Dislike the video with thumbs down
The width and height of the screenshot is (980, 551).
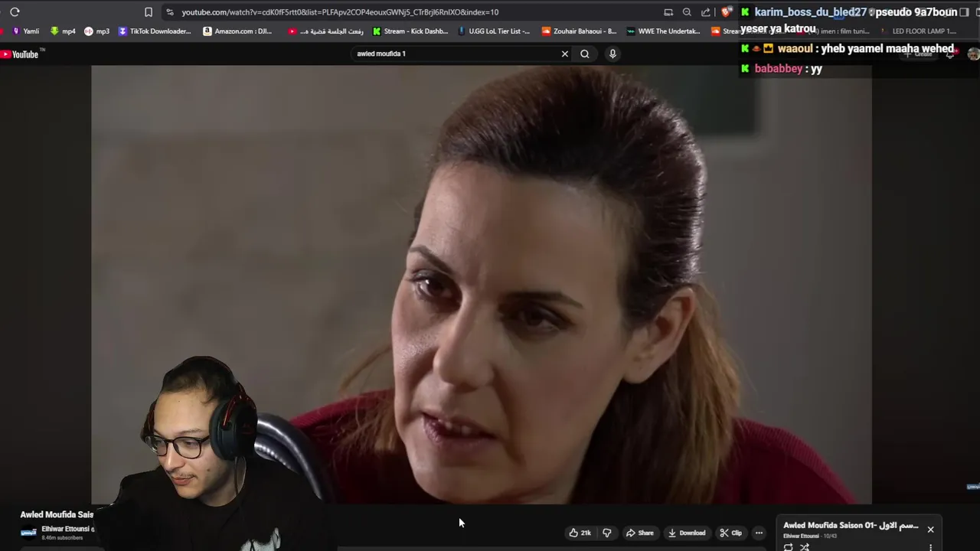(x=607, y=533)
